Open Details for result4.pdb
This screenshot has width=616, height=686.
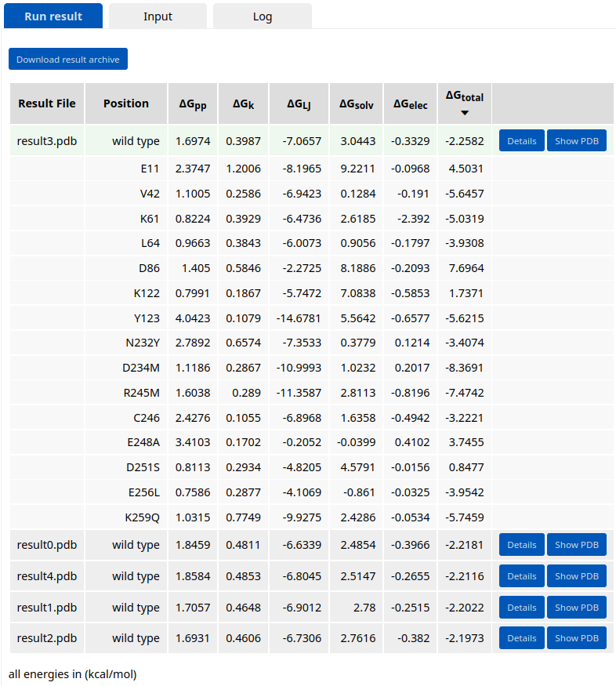521,576
